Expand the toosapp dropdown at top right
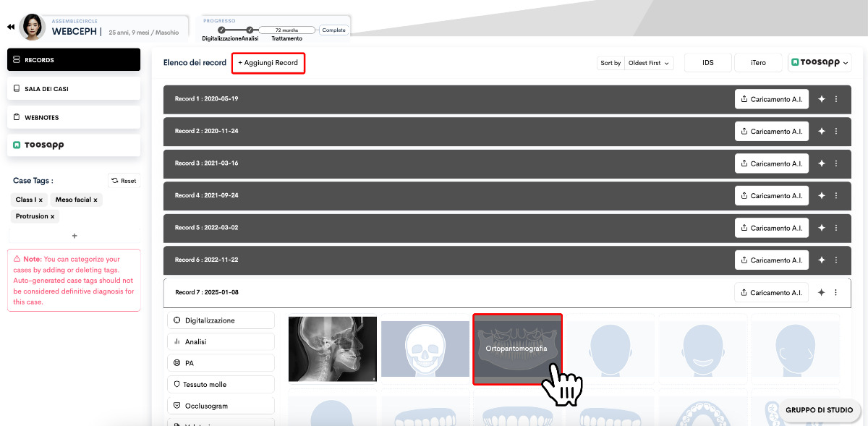Screen dimensions: 868x426 click(820, 63)
